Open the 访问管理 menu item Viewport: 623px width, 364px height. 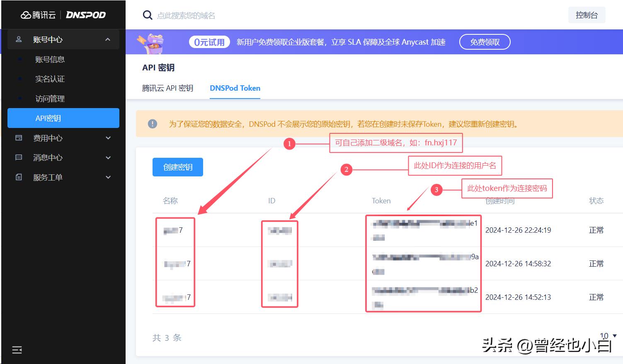point(50,99)
